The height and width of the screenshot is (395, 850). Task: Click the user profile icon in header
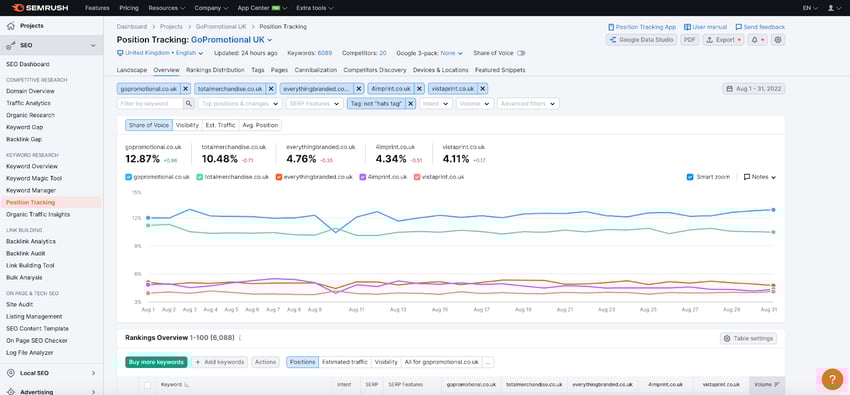coord(831,8)
